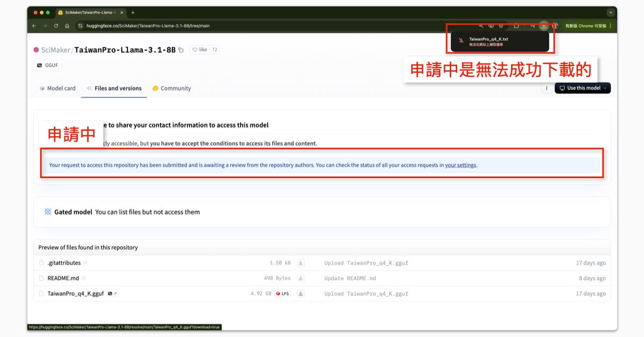644x337 pixels.
Task: Click the 498 Bytes file size
Action: coord(277,278)
